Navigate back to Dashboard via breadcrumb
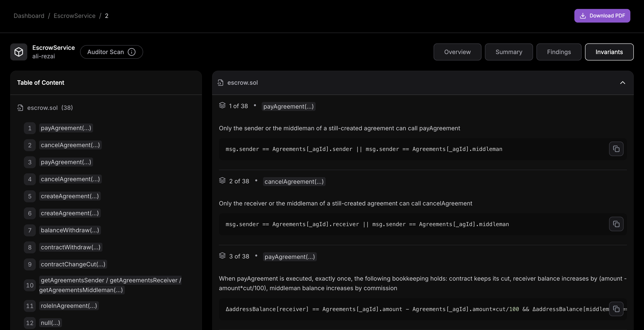 pyautogui.click(x=29, y=16)
